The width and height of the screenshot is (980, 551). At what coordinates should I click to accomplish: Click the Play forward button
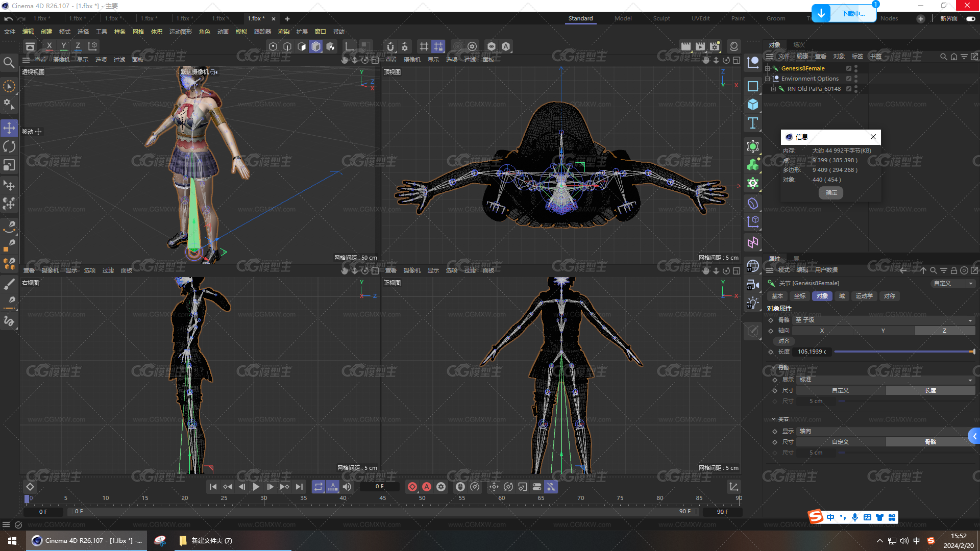256,487
